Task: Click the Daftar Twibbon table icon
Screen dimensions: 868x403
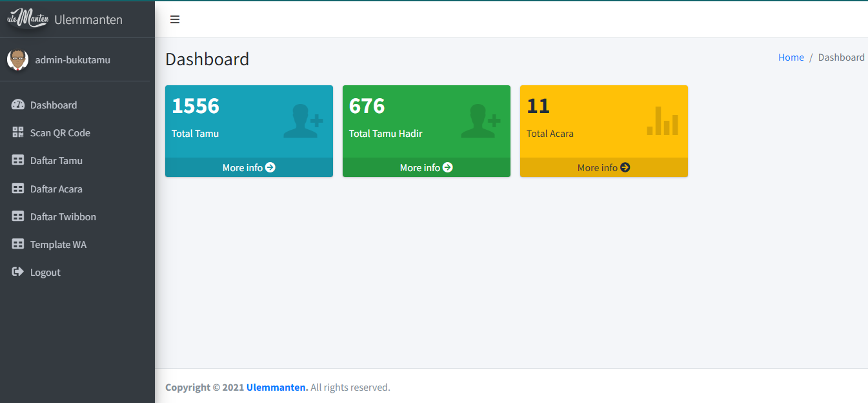Action: [x=18, y=217]
